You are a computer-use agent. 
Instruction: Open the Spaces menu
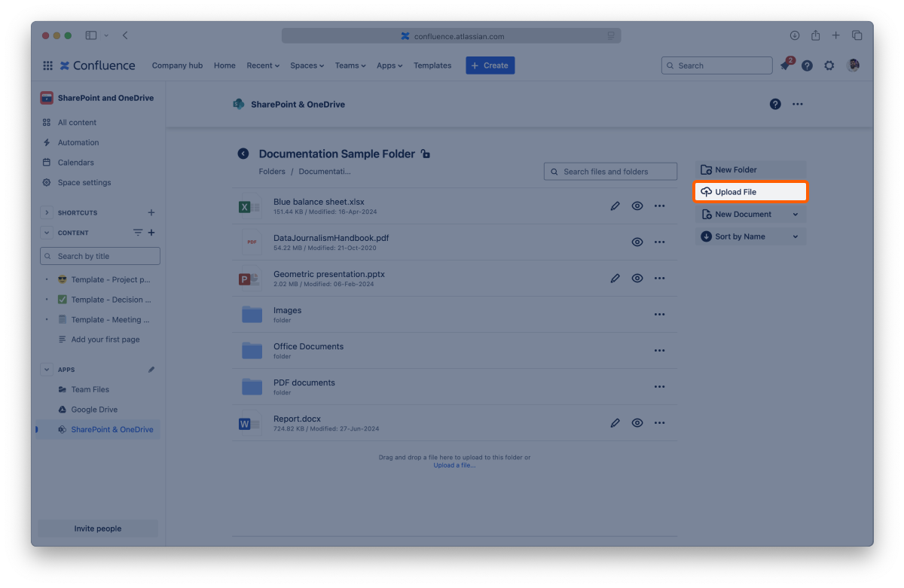(x=307, y=66)
